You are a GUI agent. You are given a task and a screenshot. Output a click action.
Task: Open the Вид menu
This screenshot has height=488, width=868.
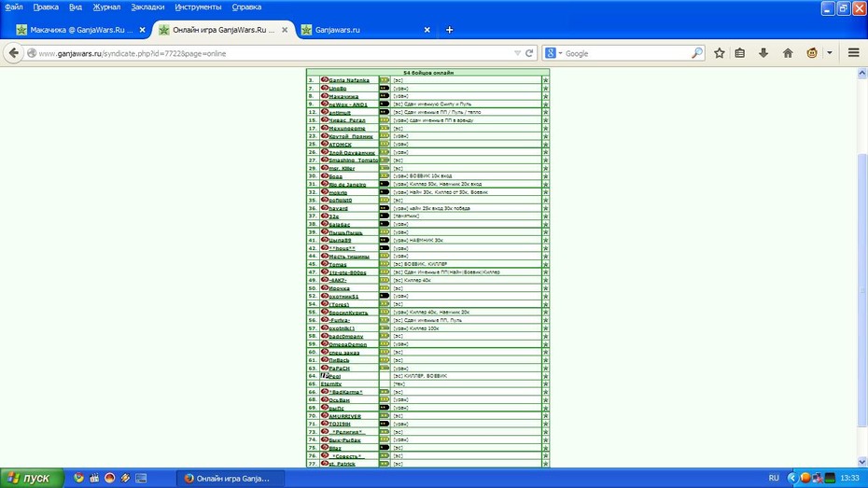tap(76, 7)
